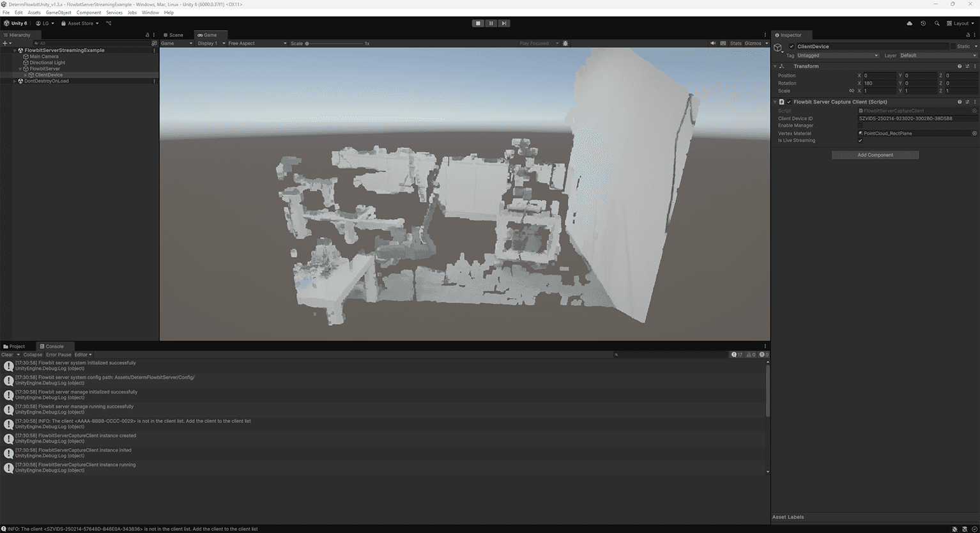
Task: Open the Window menu
Action: tap(150, 13)
